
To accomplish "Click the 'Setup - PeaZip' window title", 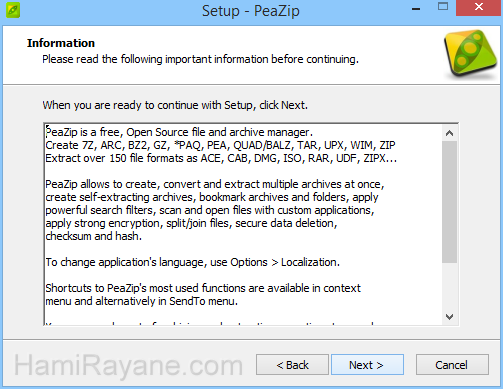I will [251, 11].
